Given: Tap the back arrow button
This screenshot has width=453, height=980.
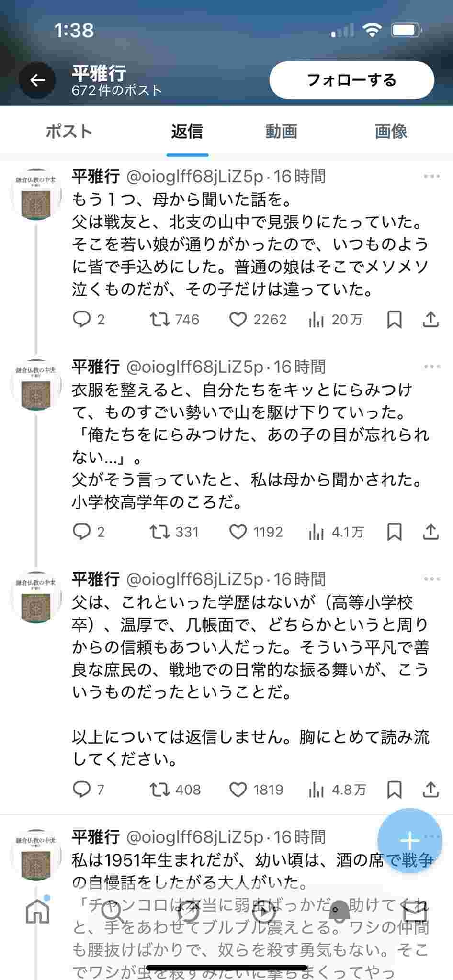Looking at the screenshot, I should click(37, 80).
